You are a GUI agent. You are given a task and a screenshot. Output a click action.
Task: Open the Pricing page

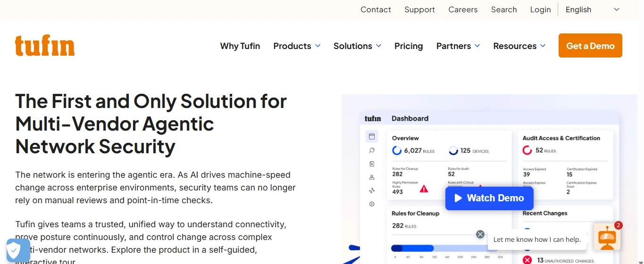point(409,46)
